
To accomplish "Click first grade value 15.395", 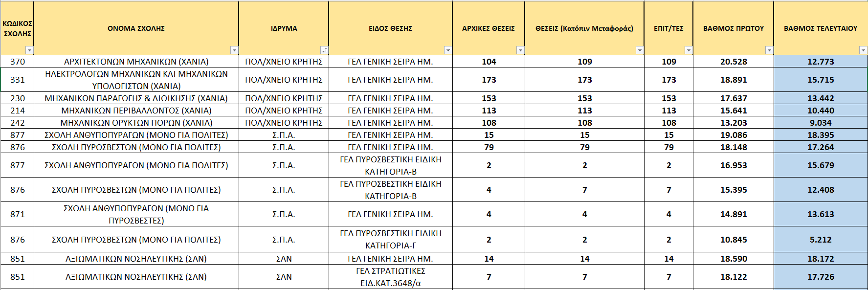I will 734,190.
